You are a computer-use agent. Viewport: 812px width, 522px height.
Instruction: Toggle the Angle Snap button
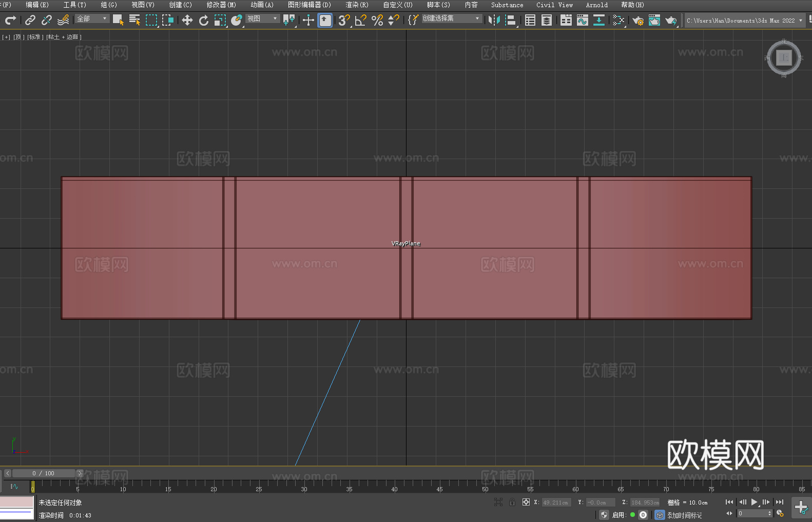point(361,20)
